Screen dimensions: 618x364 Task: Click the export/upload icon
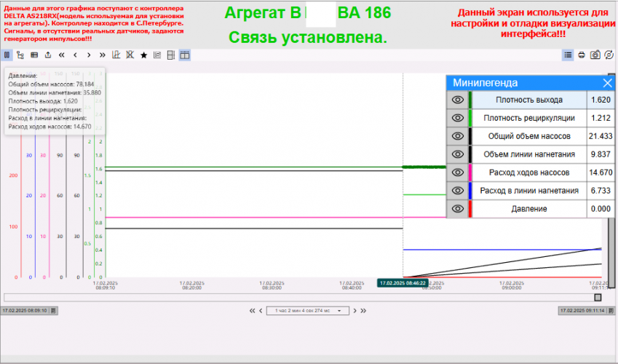[x=48, y=55]
